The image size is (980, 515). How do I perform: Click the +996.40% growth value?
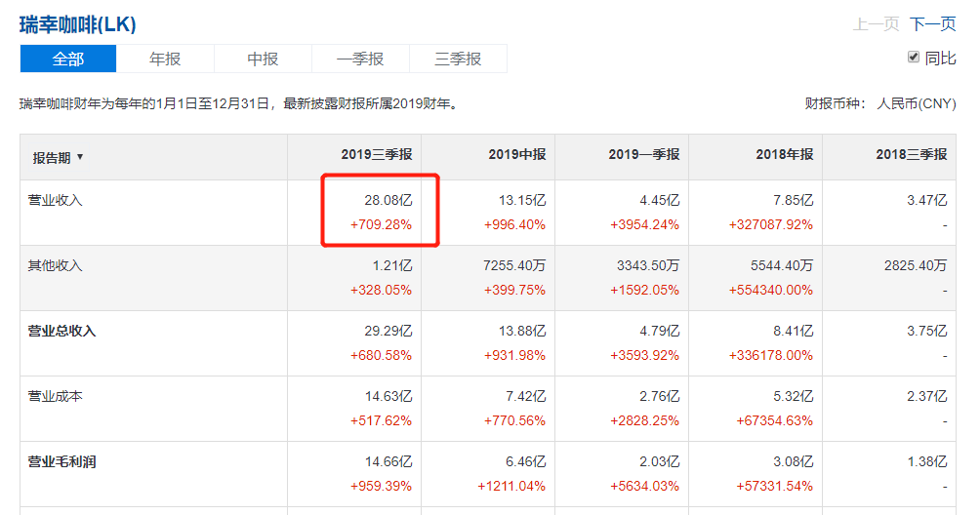514,224
